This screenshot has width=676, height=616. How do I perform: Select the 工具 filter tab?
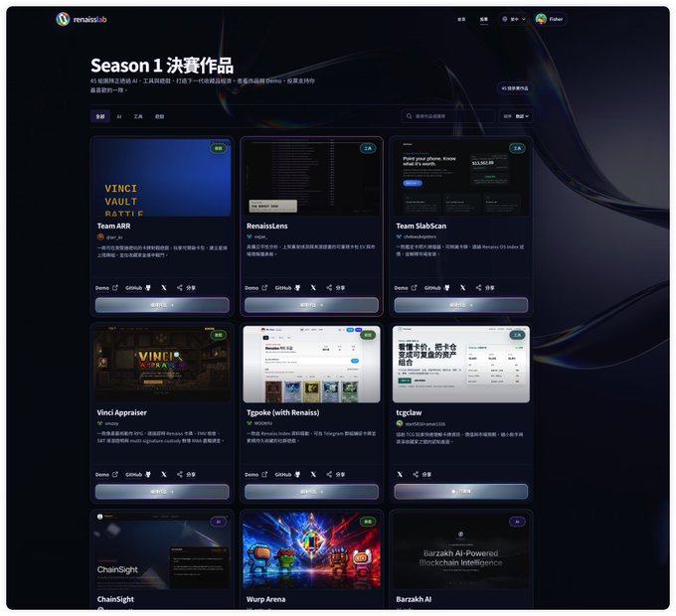pos(138,116)
